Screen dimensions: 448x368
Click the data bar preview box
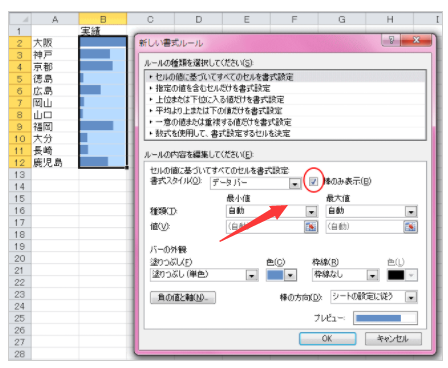click(x=385, y=318)
